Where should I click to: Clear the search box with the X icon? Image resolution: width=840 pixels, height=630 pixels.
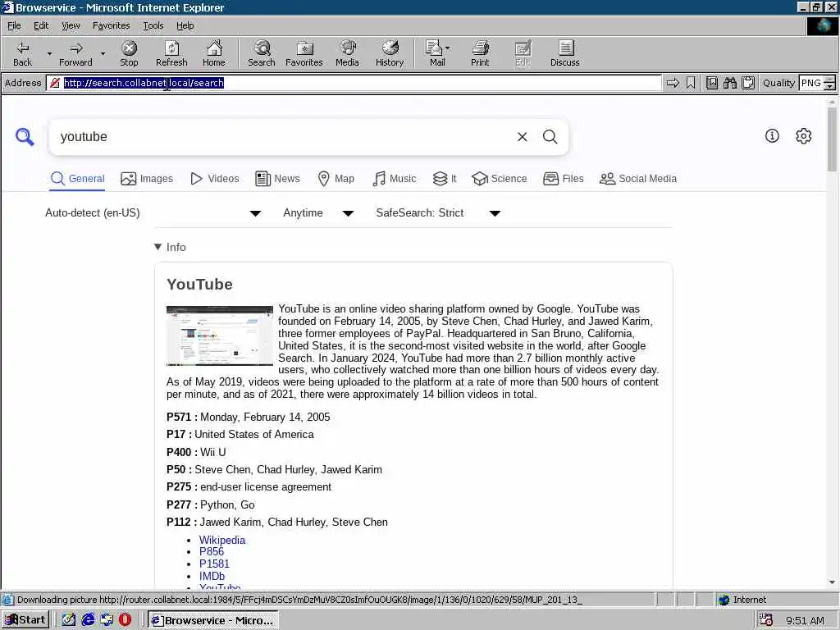(x=523, y=137)
